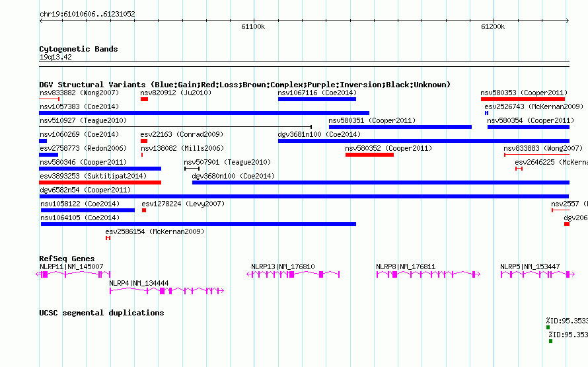Select the nsv580354 (Cooper2011) label

[x=531, y=120]
